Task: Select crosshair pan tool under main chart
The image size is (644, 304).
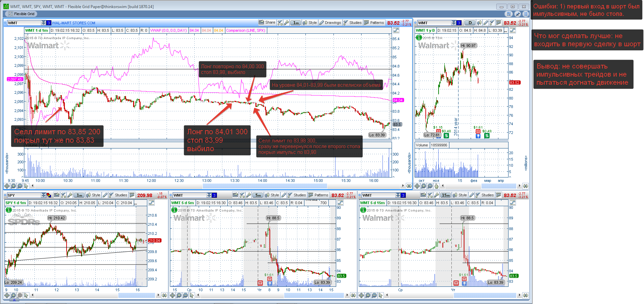Action: pos(7,186)
